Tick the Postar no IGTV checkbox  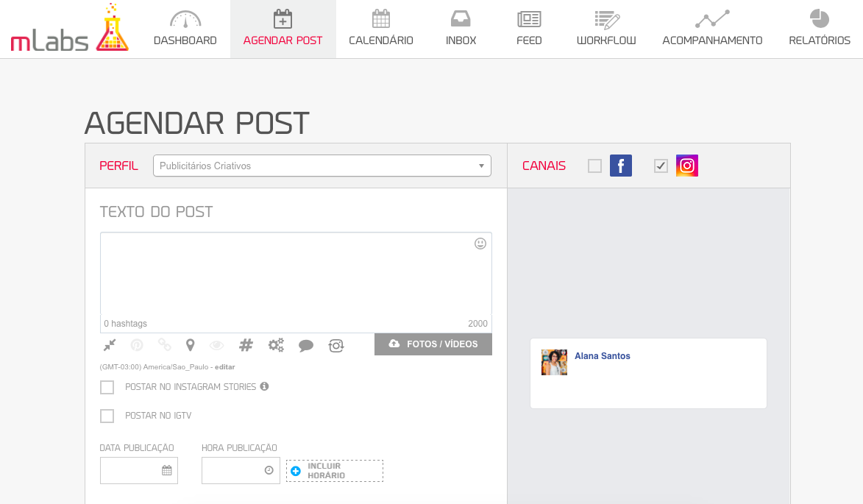[x=107, y=416]
